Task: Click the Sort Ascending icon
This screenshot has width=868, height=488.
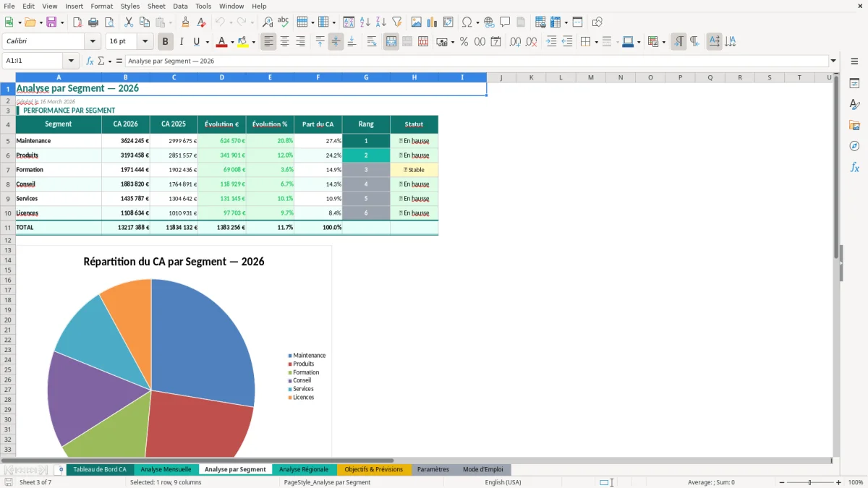Action: 365,22
